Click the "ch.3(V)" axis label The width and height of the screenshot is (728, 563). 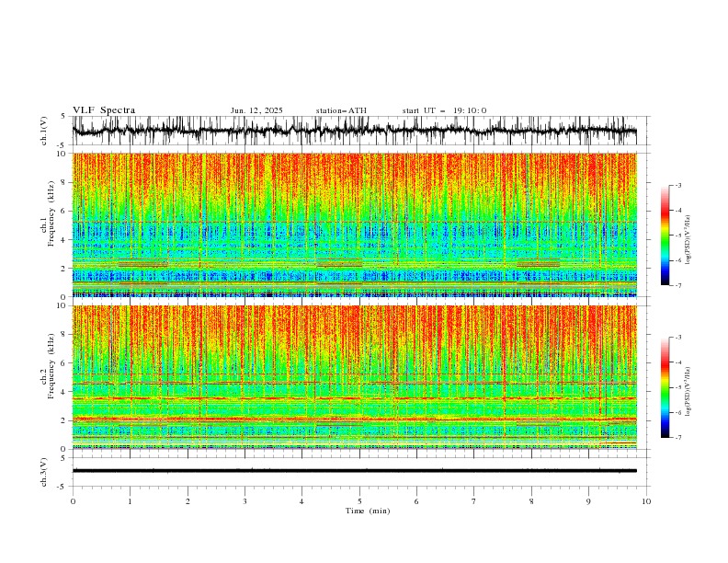tap(44, 472)
